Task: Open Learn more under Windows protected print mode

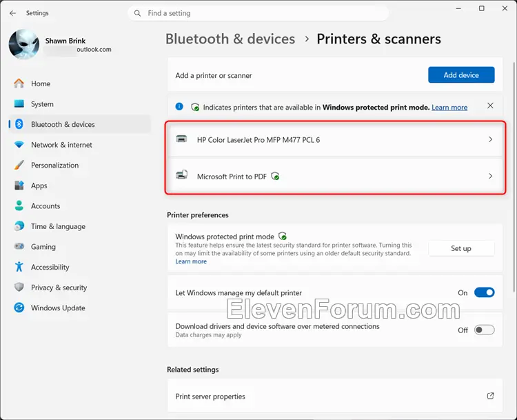Action: point(191,261)
